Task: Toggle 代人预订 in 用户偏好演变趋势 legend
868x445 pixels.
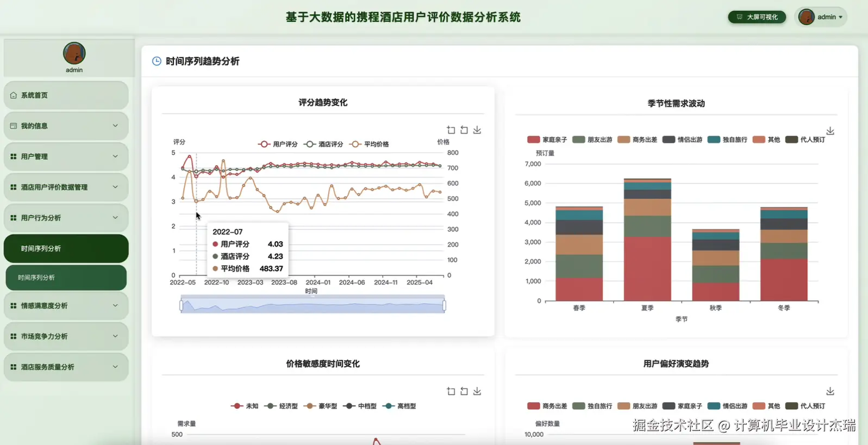Action: pos(805,406)
